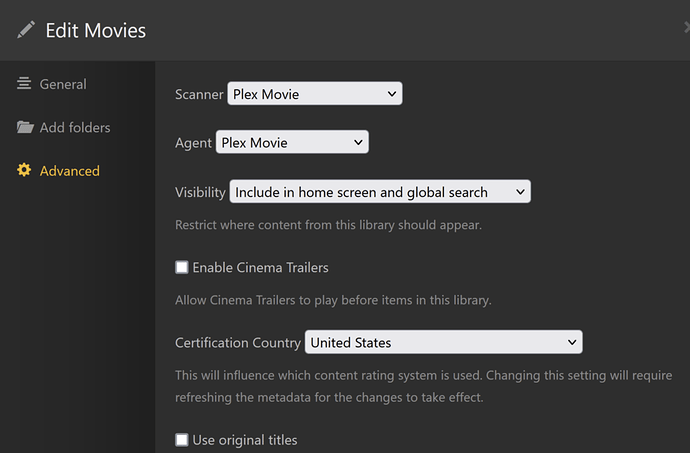Screen dimensions: 690x453
Task: Click the General lines icon in sidebar
Action: [25, 84]
